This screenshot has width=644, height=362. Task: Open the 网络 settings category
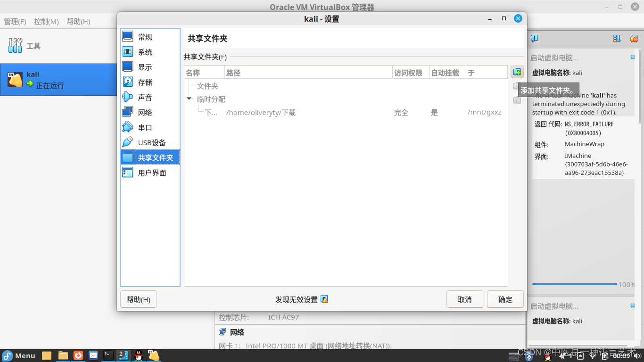[150, 112]
